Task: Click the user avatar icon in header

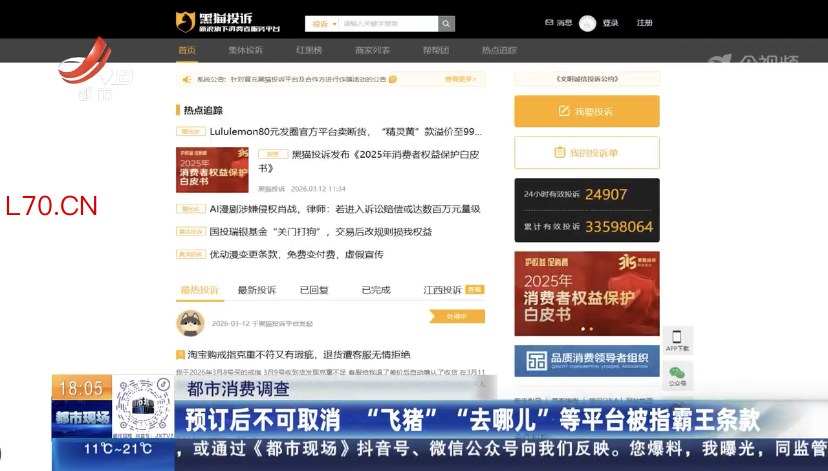Action: point(587,23)
